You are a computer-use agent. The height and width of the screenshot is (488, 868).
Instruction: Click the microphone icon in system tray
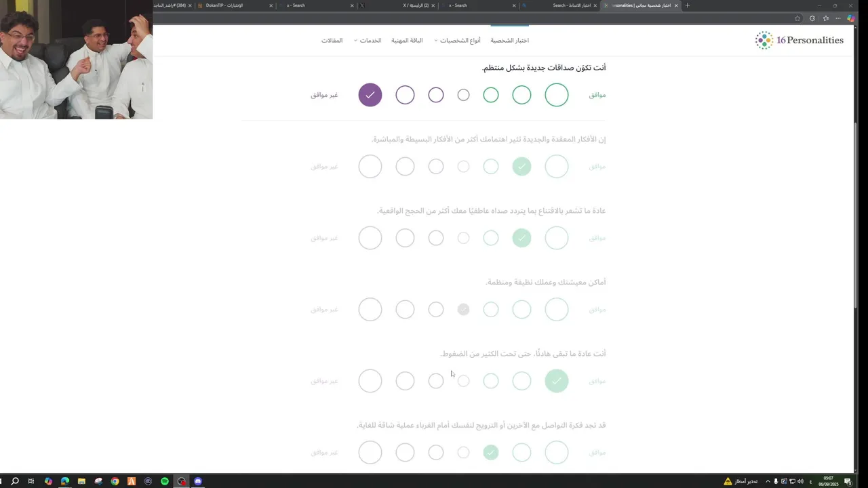pyautogui.click(x=776, y=481)
